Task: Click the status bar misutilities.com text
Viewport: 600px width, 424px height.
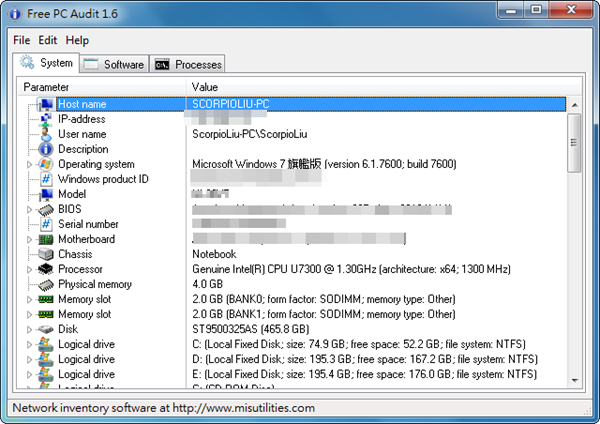Action: click(x=163, y=408)
